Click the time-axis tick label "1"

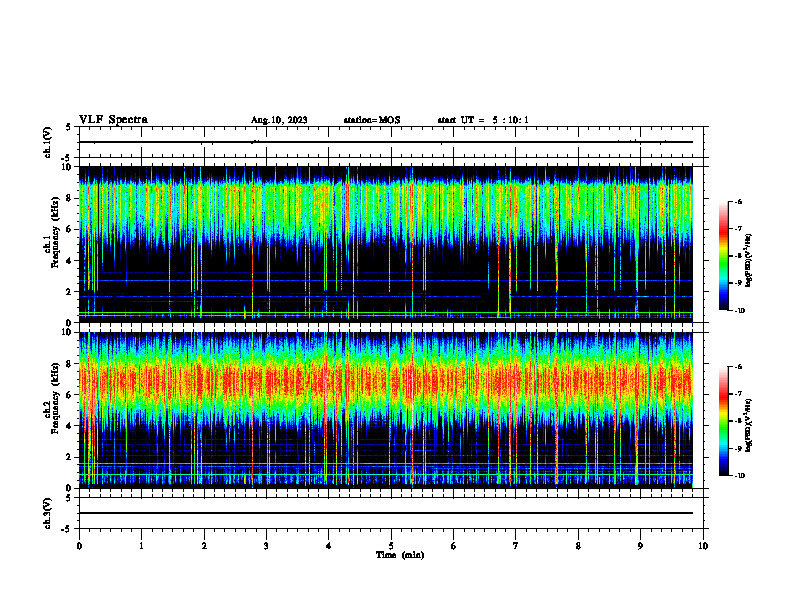pyautogui.click(x=141, y=546)
